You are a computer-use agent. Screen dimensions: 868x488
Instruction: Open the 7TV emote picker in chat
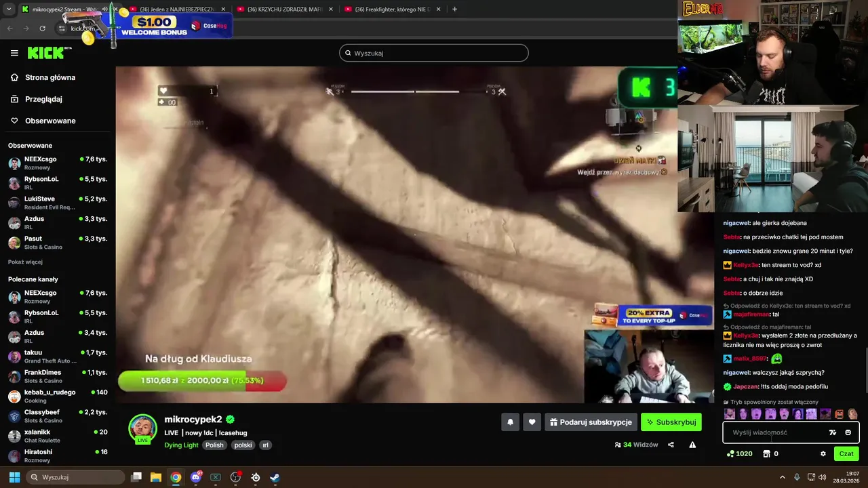pos(833,432)
